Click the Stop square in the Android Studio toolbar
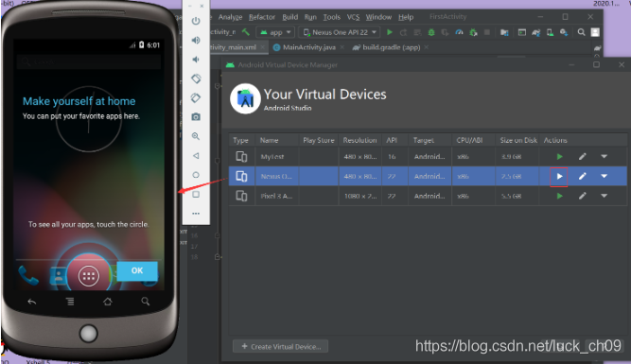Image resolution: width=631 pixels, height=364 pixels. point(487,32)
